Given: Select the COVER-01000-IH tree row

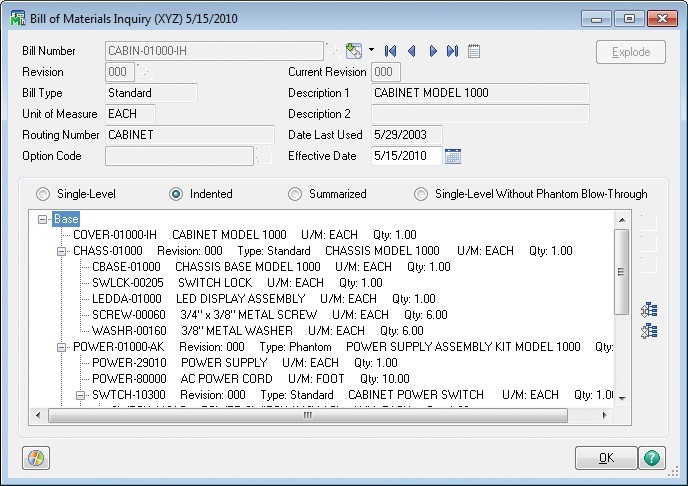Looking at the screenshot, I should [x=245, y=235].
